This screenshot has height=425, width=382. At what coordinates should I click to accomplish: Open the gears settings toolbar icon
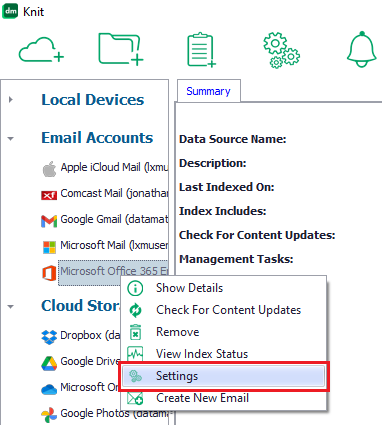pyautogui.click(x=281, y=50)
